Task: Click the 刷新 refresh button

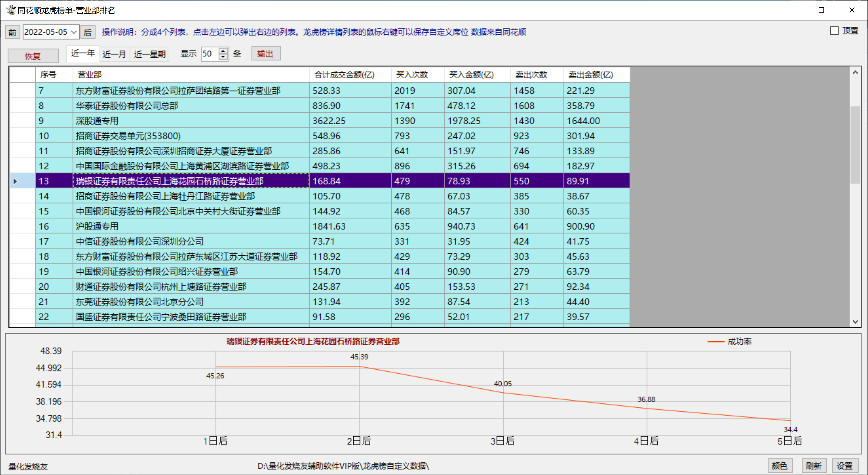Action: 813,466
